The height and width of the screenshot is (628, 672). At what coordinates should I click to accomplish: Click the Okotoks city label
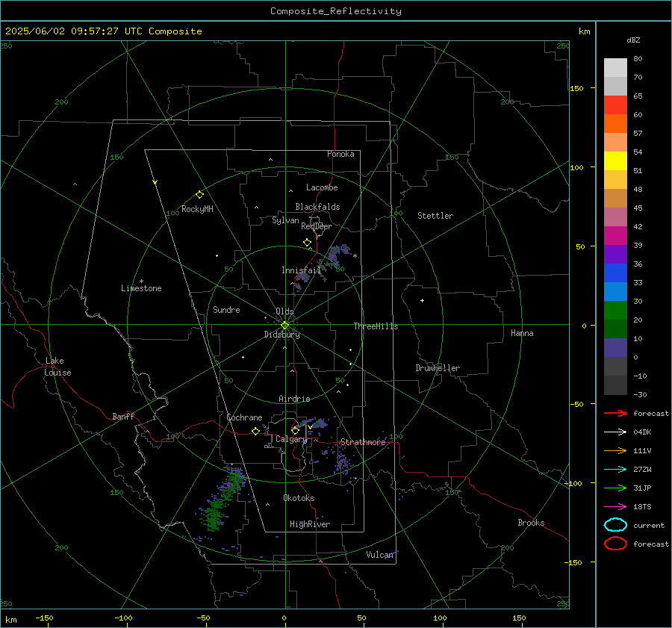pos(299,498)
